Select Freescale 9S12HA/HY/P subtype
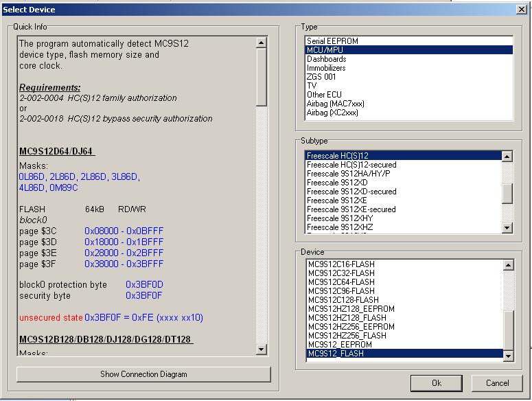532x401 pixels. [404, 174]
